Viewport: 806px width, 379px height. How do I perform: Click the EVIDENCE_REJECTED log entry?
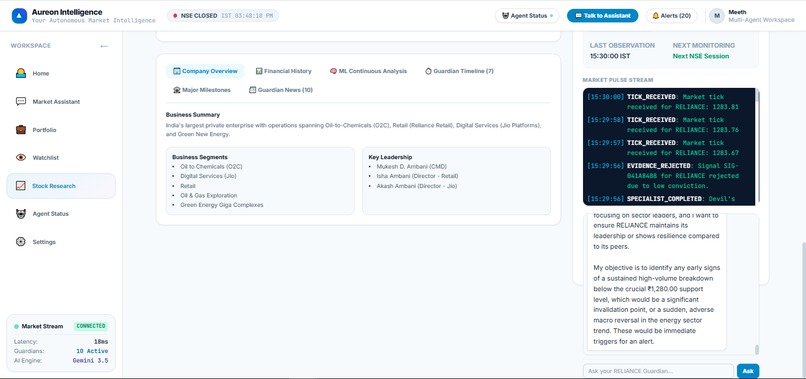pos(663,176)
